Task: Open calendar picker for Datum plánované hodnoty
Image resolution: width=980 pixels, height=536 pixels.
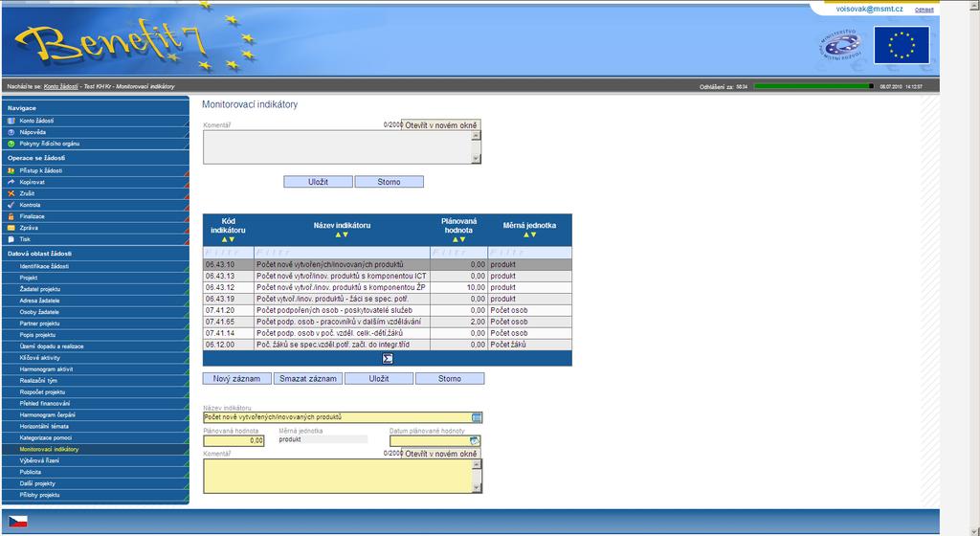Action: 475,441
